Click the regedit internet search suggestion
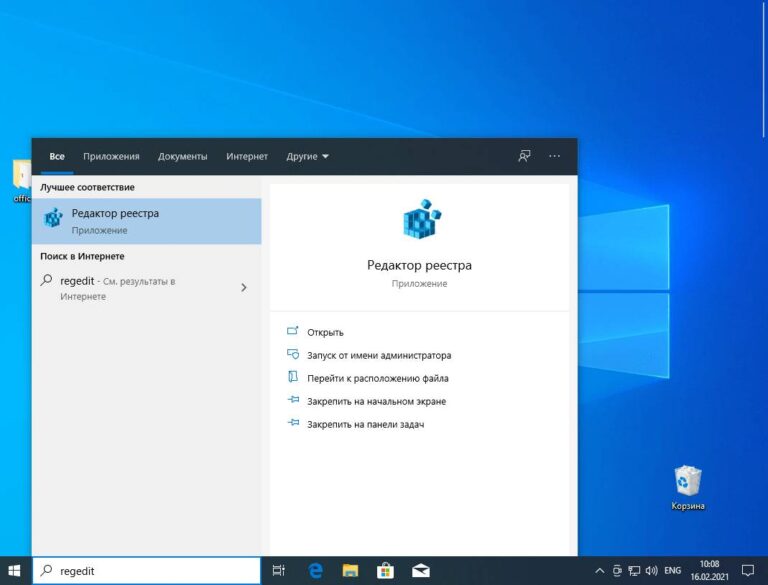 [x=146, y=288]
